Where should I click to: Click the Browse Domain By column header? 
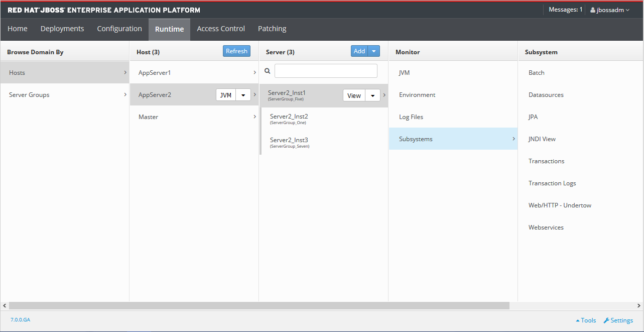coord(35,52)
